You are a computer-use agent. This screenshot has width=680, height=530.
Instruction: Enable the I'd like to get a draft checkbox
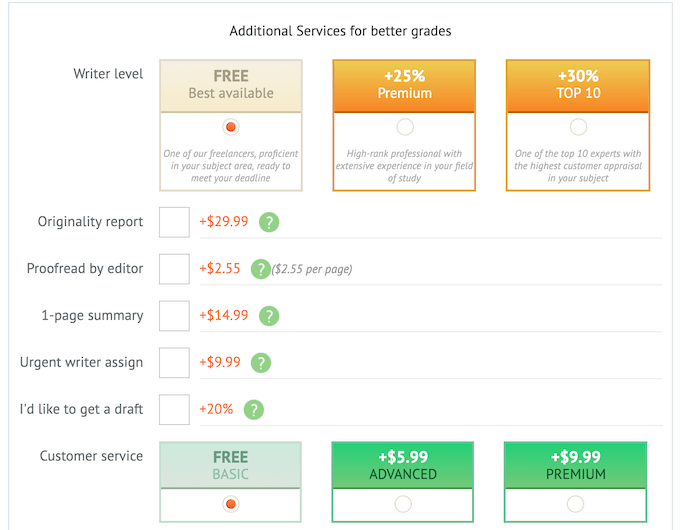click(174, 410)
